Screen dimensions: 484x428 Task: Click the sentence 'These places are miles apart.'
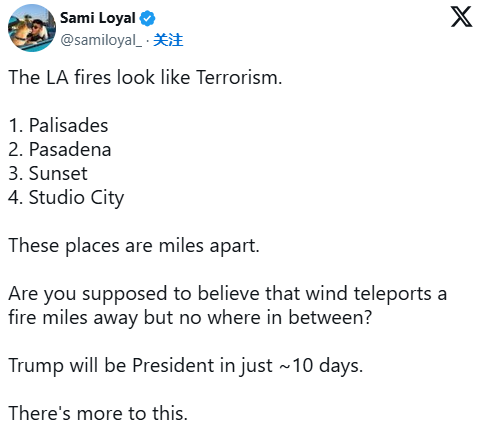[134, 246]
